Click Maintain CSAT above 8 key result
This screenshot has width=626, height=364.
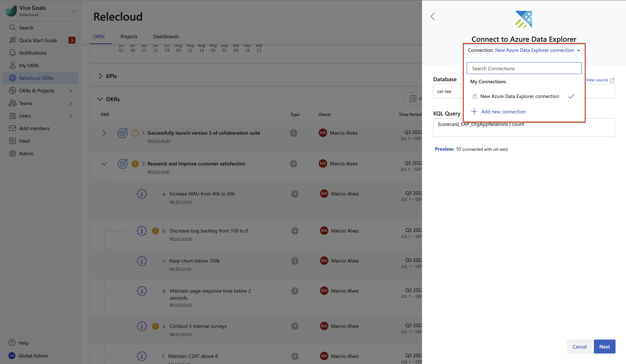pos(193,356)
